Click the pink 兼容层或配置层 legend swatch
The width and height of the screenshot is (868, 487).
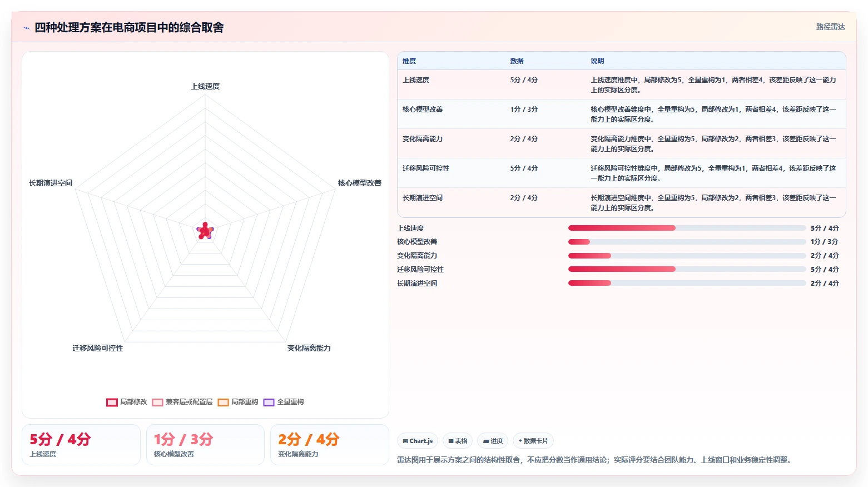point(157,402)
